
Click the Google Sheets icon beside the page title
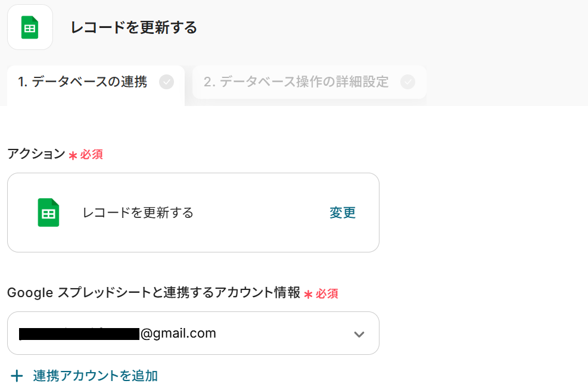[30, 27]
